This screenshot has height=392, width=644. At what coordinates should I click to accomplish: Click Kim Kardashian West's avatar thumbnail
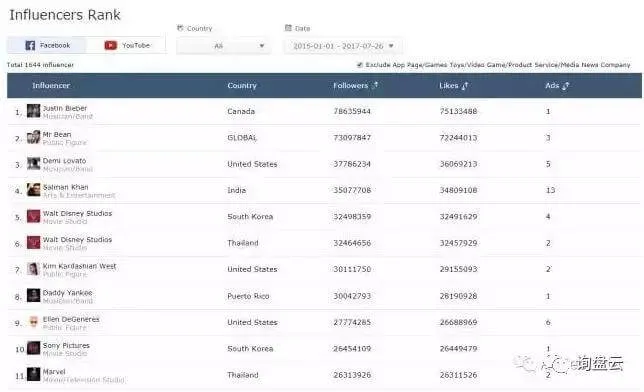click(34, 269)
